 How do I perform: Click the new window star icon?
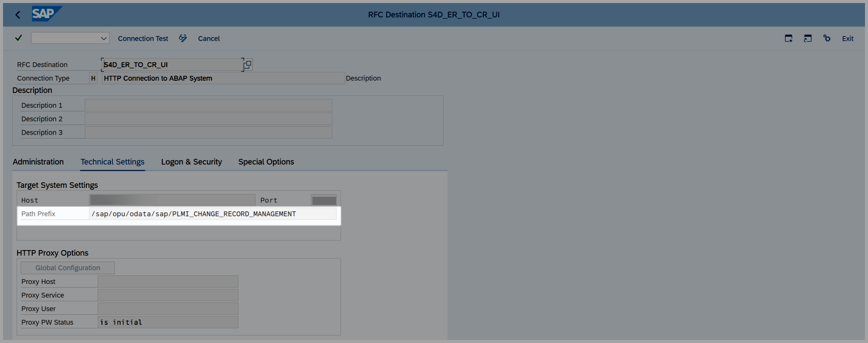point(789,39)
